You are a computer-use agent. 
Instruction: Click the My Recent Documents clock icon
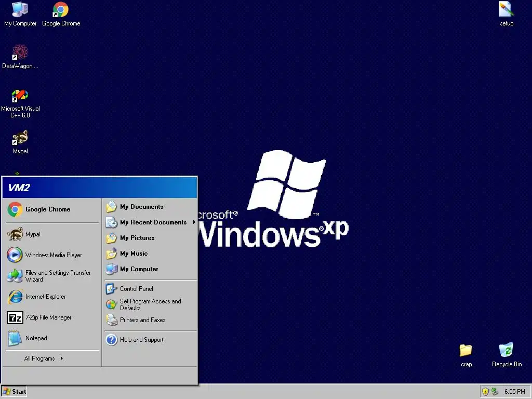(111, 222)
